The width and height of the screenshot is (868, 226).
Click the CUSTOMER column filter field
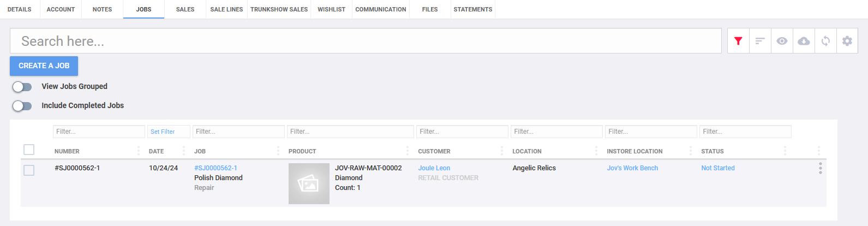pos(463,132)
